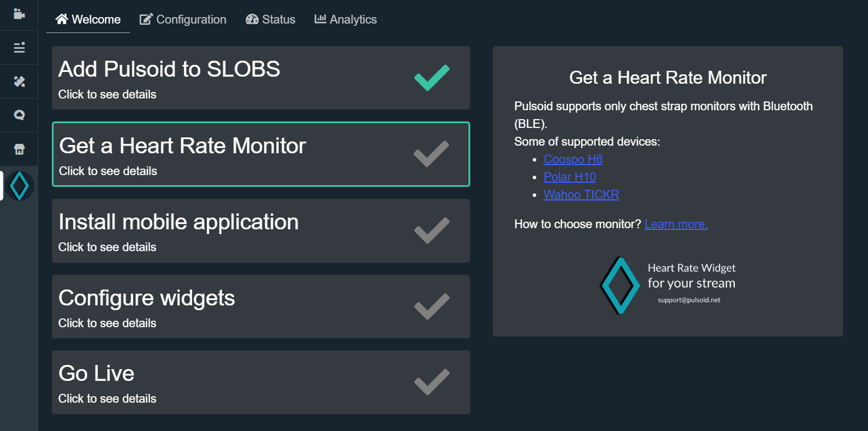This screenshot has height=431, width=868.
Task: Click the "Pulsoid supports only chest strap monitors" text
Action: pyautogui.click(x=664, y=115)
